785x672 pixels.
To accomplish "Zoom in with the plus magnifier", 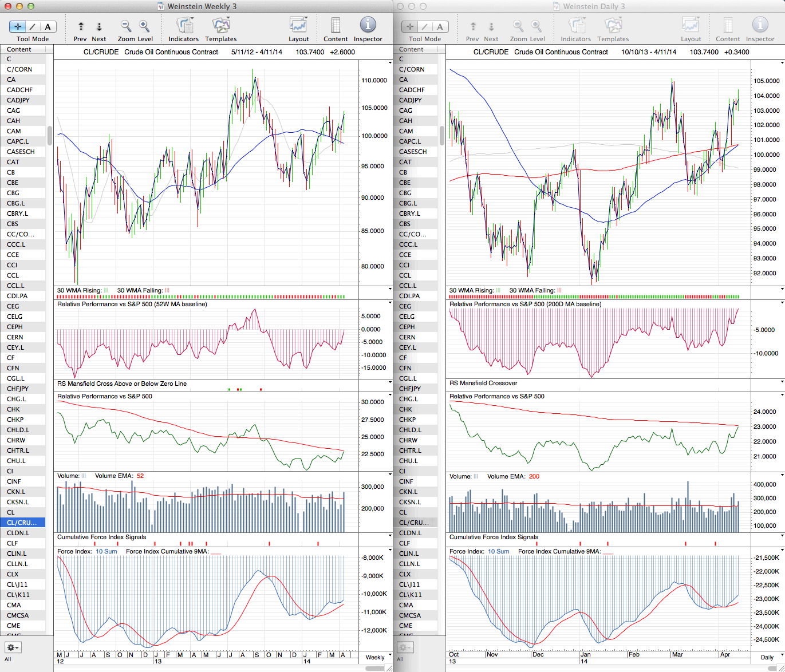I will tap(144, 26).
